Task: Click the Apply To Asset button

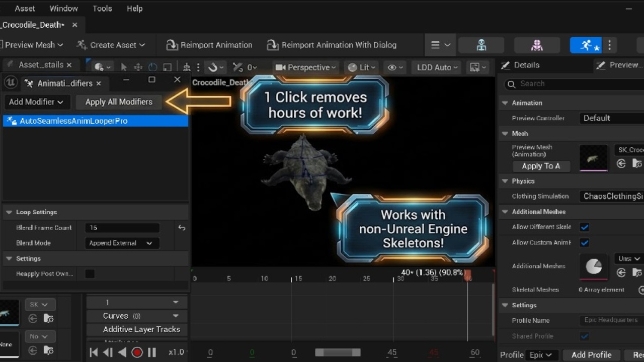Action: pos(541,166)
